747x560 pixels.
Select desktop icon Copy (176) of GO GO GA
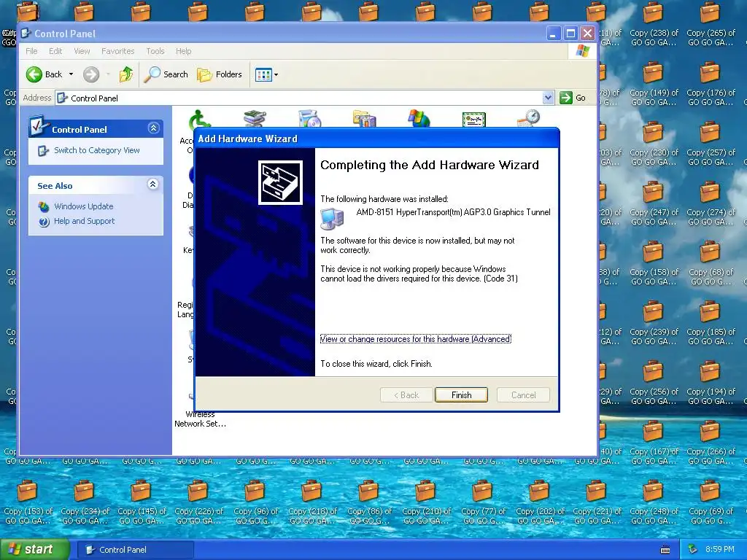coord(711,84)
